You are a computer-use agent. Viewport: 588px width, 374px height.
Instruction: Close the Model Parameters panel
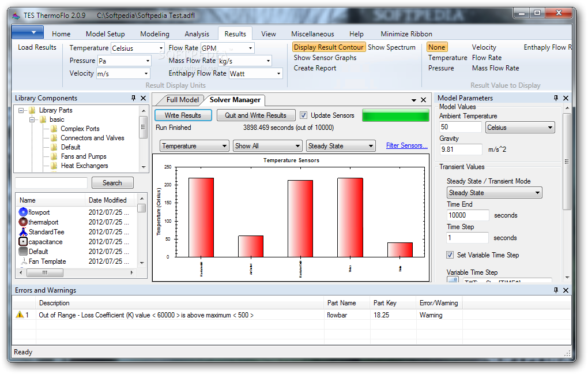[x=566, y=98]
